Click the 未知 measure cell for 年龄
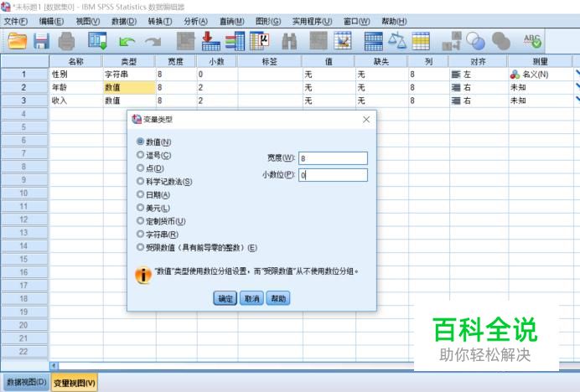The height and width of the screenshot is (392, 580). pyautogui.click(x=540, y=88)
